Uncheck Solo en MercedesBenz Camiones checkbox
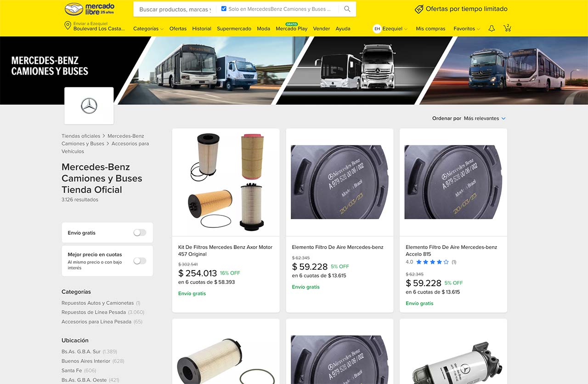The image size is (588, 384). [224, 9]
